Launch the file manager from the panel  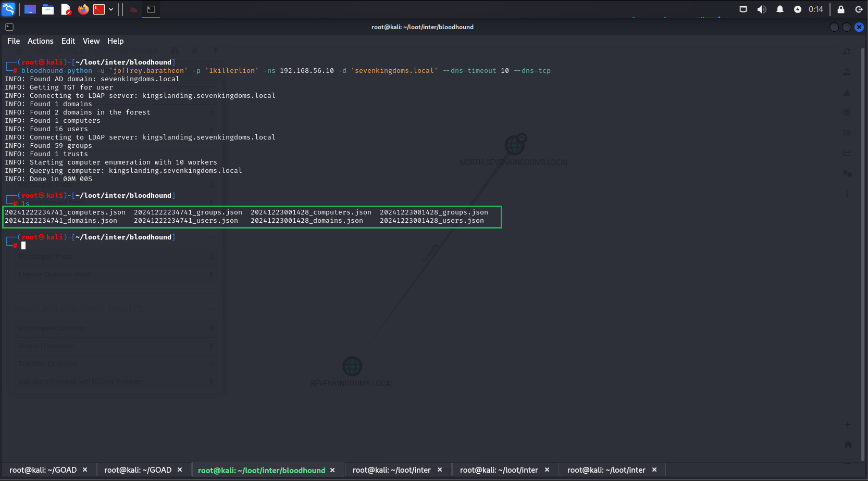pyautogui.click(x=48, y=9)
